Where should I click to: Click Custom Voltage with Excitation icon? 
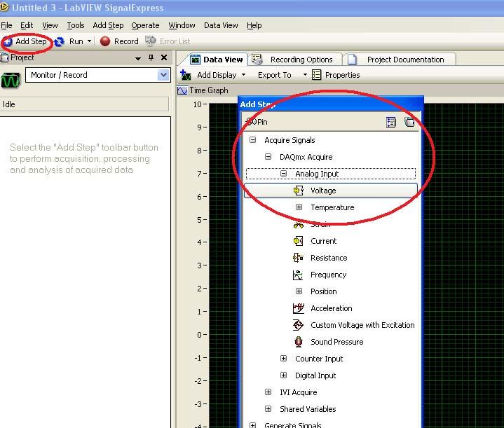(x=299, y=325)
